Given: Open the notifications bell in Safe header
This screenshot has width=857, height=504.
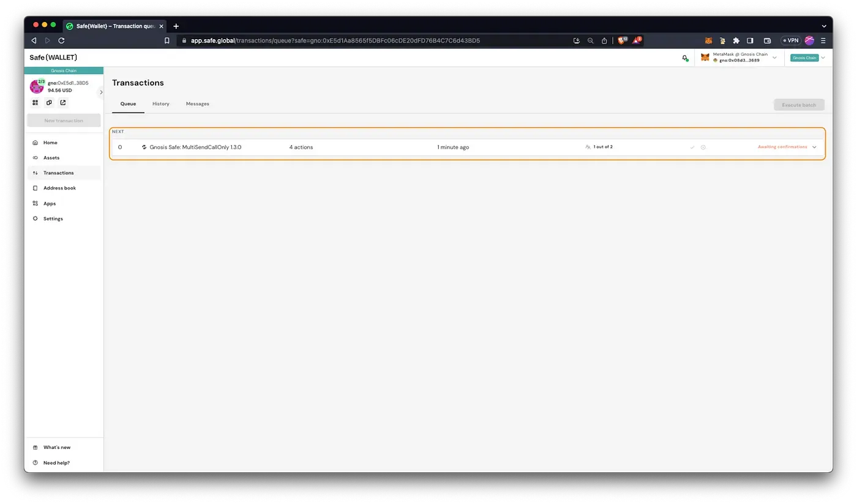Looking at the screenshot, I should click(685, 57).
